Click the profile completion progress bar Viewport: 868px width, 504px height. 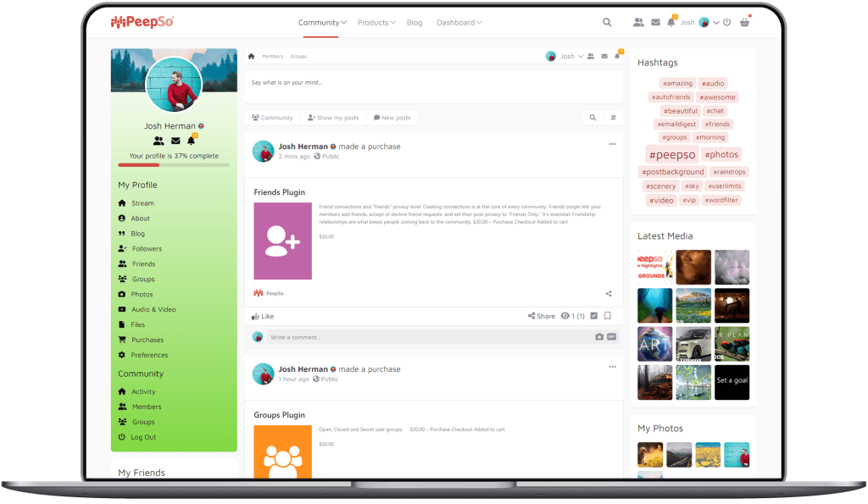(174, 165)
